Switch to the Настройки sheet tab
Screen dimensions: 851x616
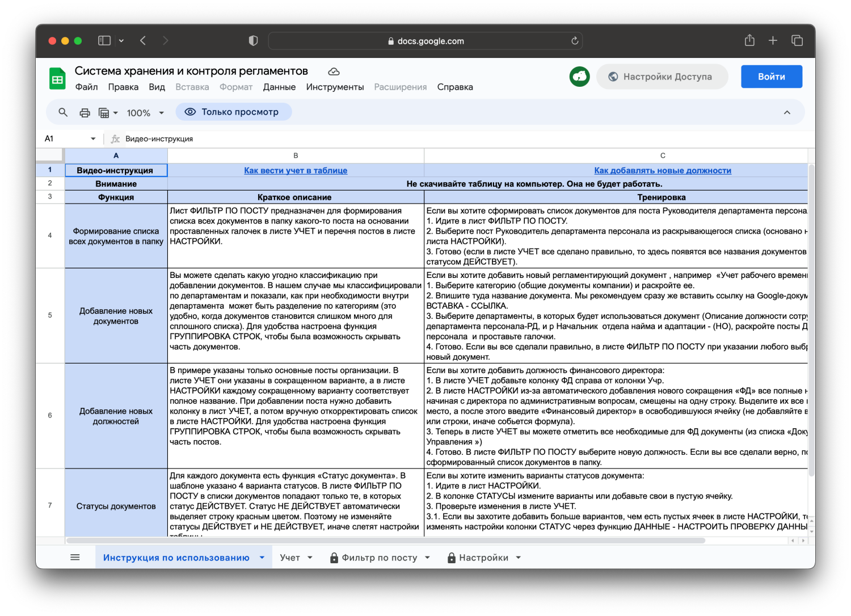483,558
